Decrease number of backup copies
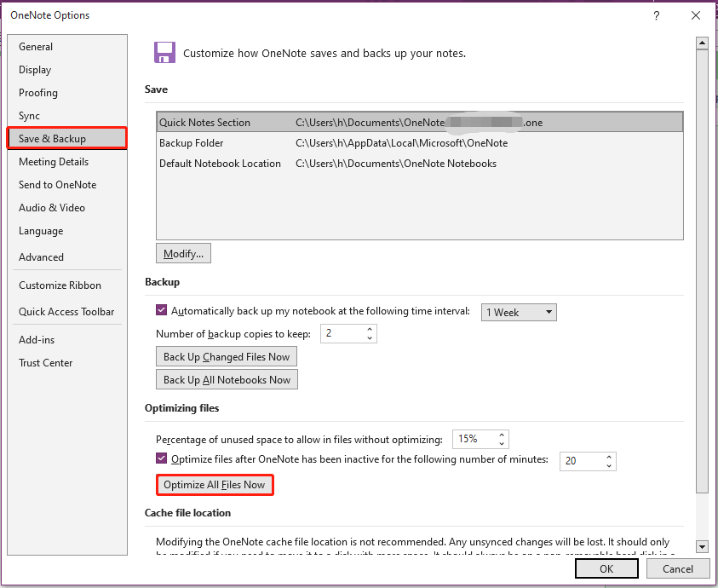The height and width of the screenshot is (588, 718). pyautogui.click(x=370, y=338)
